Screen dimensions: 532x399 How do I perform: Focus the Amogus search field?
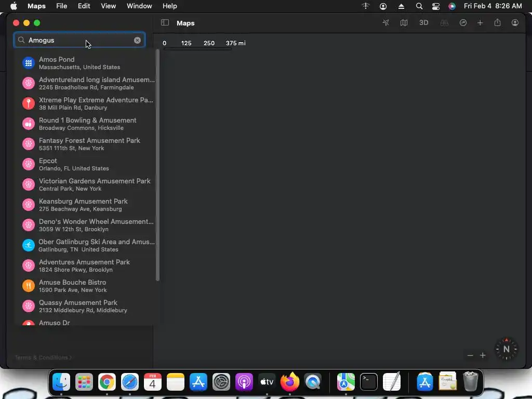point(79,40)
